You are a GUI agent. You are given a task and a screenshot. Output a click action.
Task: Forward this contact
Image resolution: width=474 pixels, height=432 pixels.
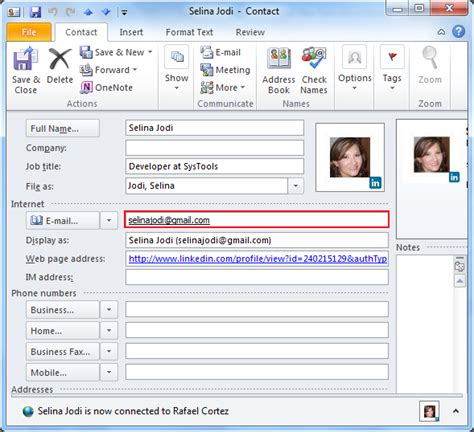pos(105,70)
